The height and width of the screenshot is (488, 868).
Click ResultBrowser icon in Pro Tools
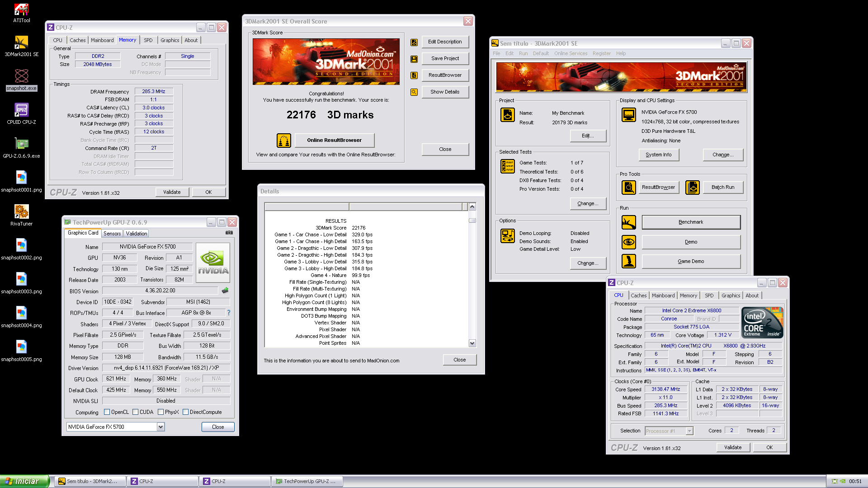(629, 187)
